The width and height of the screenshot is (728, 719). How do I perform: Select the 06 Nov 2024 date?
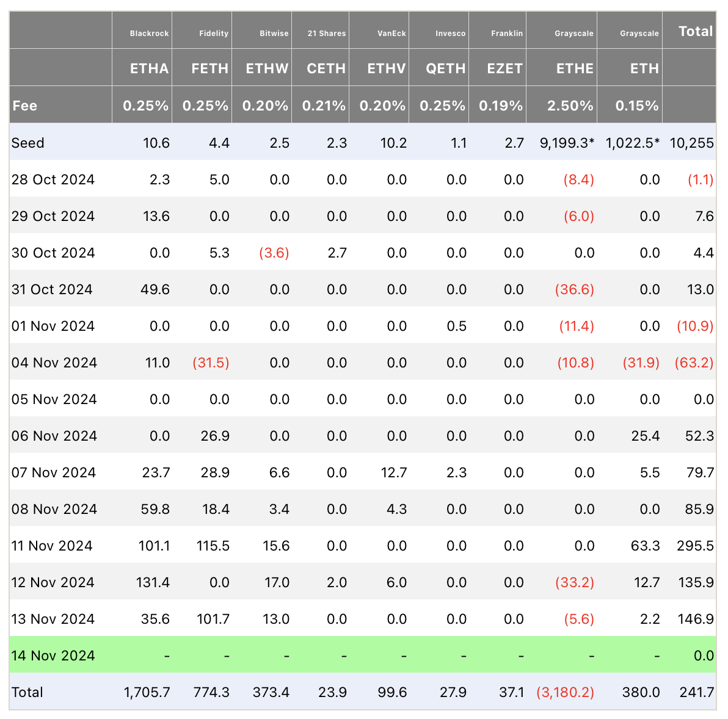[x=54, y=436]
